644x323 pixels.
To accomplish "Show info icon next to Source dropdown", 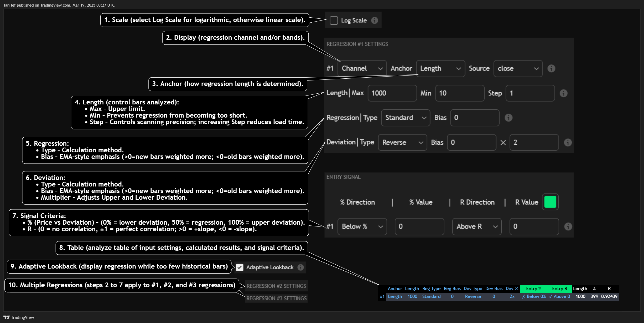I will (x=551, y=68).
